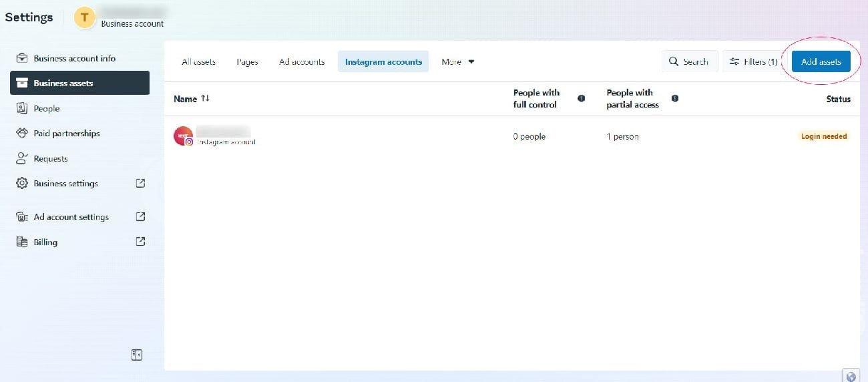Click the Add assets button
Image resolution: width=868 pixels, height=382 pixels.
821,61
